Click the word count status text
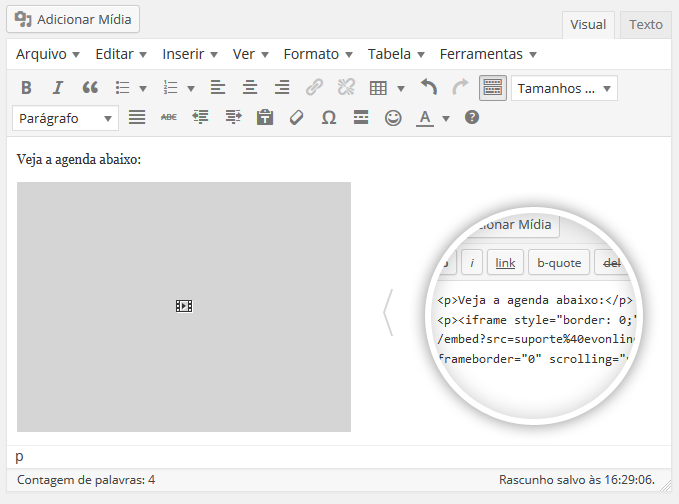 86,480
